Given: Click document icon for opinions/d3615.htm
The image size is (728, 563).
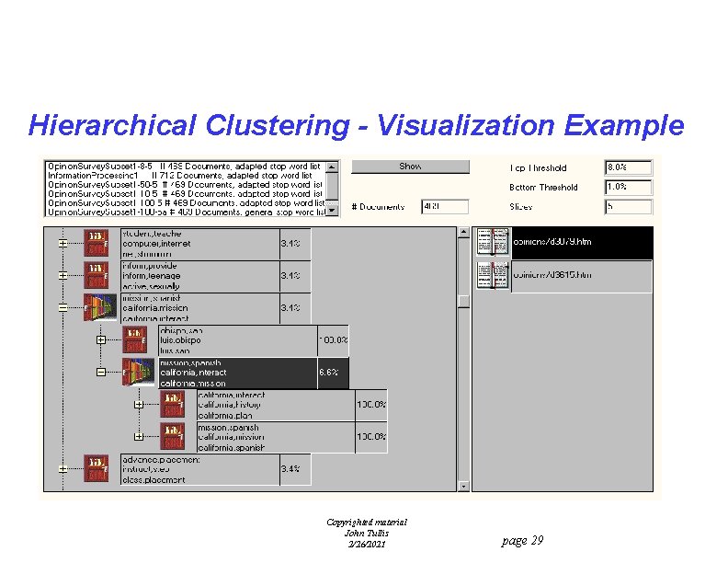Looking at the screenshot, I should pos(493,275).
